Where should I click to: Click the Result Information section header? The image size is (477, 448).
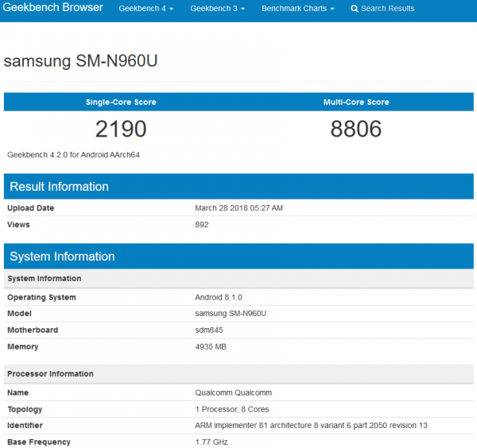pyautogui.click(x=238, y=187)
